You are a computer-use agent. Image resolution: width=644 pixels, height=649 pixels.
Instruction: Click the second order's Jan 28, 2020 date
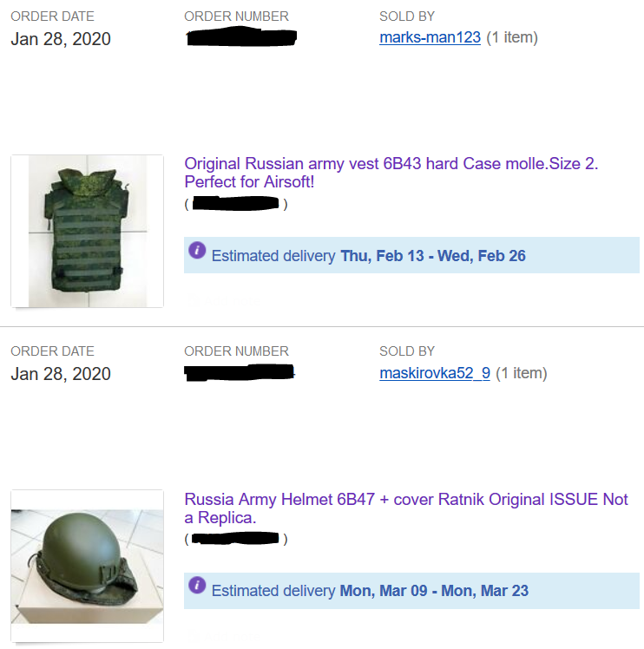[x=61, y=374]
